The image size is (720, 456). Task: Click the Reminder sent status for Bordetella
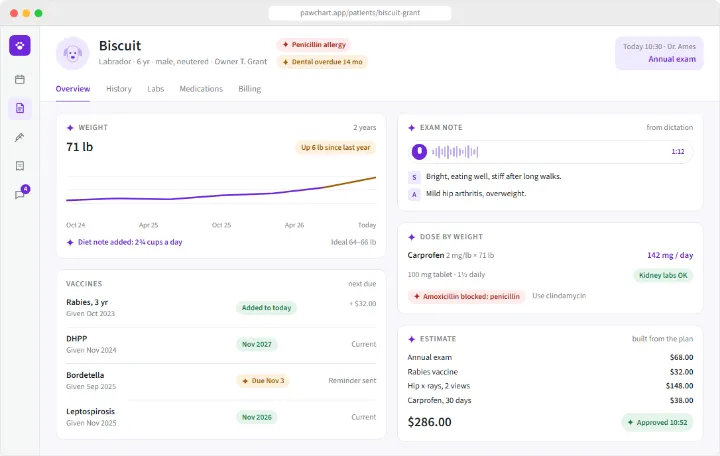pos(352,381)
